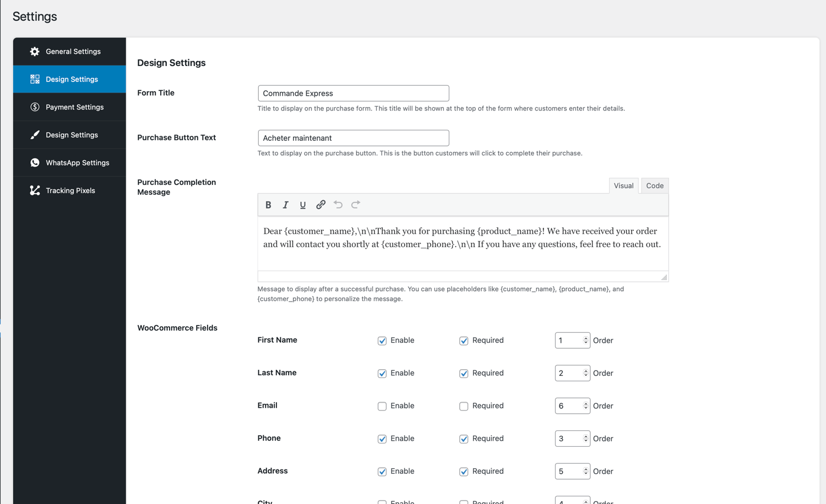Click the grid icon of active Design Settings
The height and width of the screenshot is (504, 826).
35,79
